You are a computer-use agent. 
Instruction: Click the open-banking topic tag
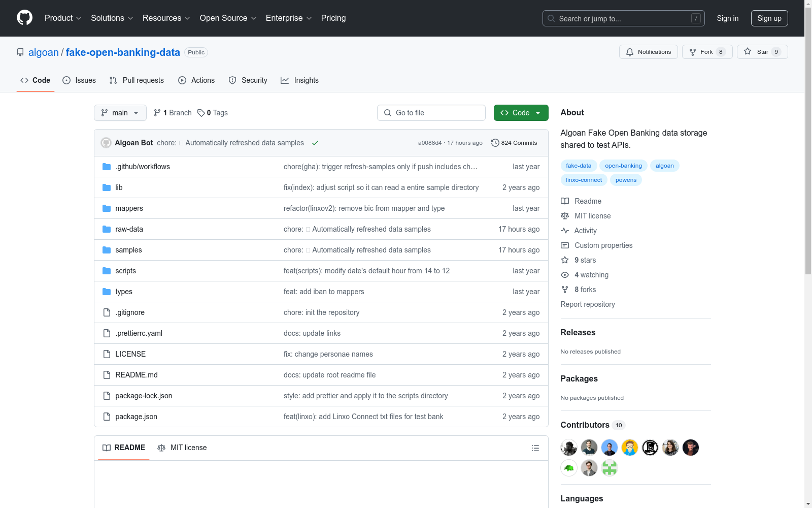[x=623, y=166]
